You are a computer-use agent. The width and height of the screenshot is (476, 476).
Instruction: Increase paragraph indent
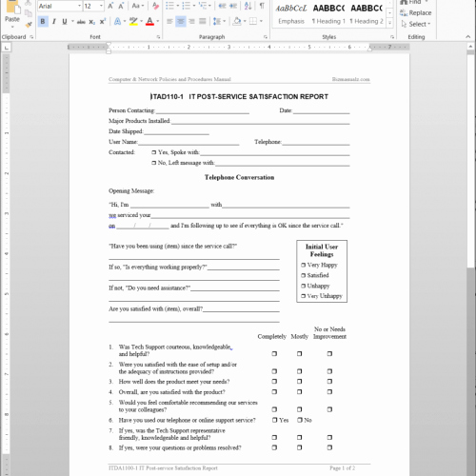tap(233, 6)
